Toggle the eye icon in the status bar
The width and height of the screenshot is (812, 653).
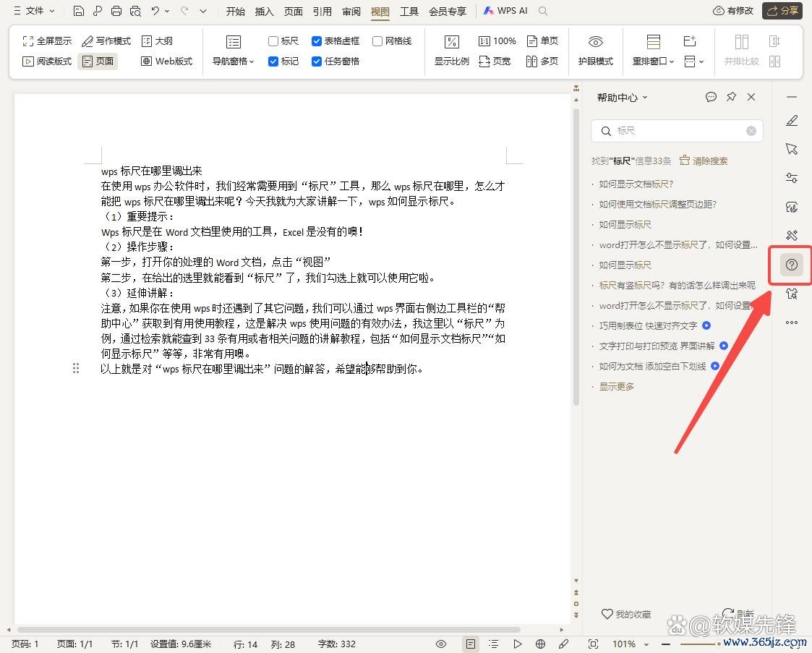(x=440, y=644)
